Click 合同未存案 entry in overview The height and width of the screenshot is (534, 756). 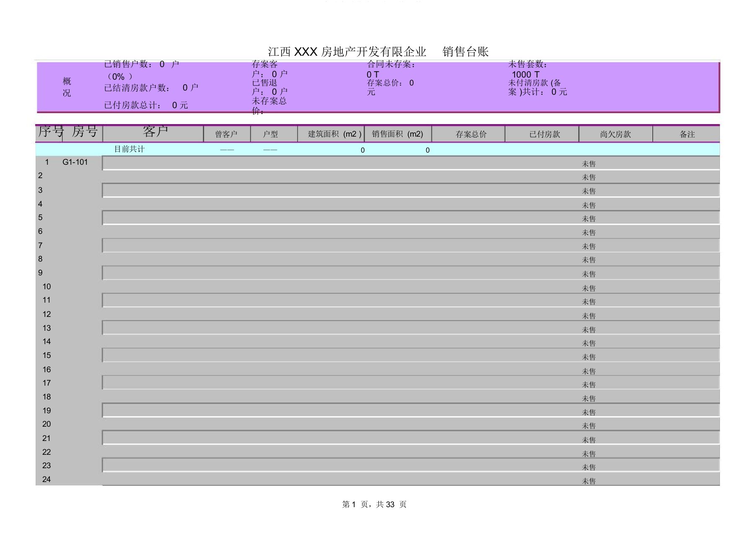tap(391, 69)
